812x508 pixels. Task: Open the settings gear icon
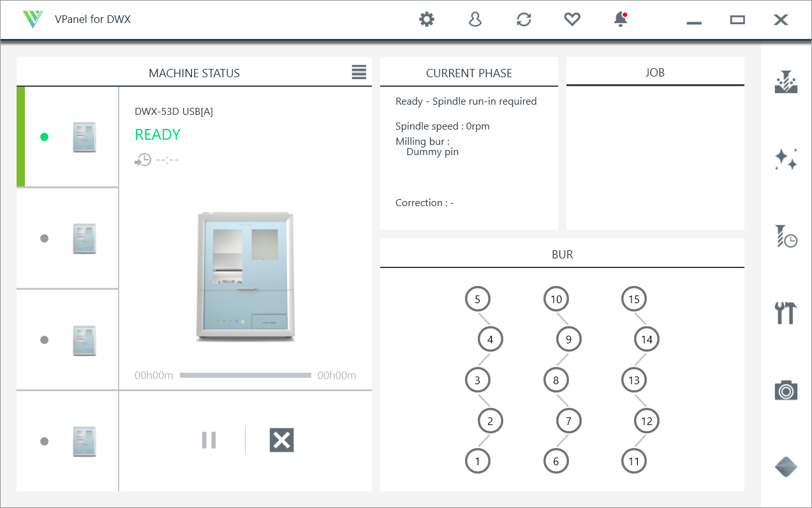427,20
